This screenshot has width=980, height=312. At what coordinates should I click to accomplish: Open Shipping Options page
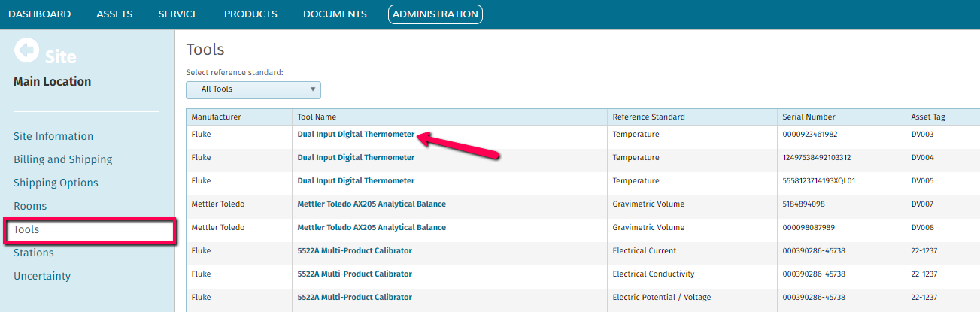click(x=56, y=183)
